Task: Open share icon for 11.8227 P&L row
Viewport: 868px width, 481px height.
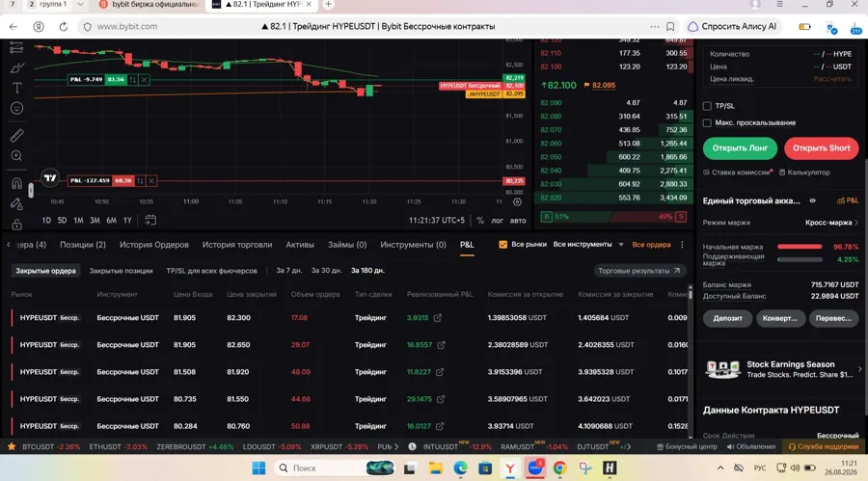Action: (x=440, y=372)
